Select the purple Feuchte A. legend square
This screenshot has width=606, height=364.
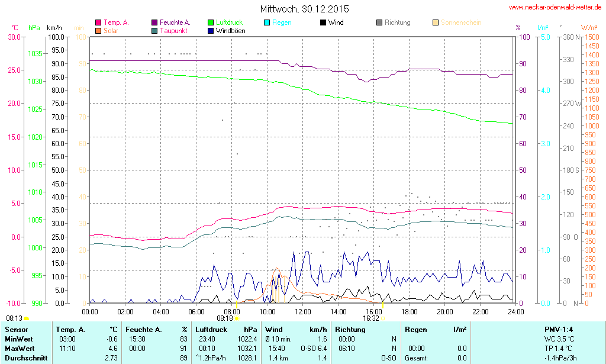pos(154,23)
